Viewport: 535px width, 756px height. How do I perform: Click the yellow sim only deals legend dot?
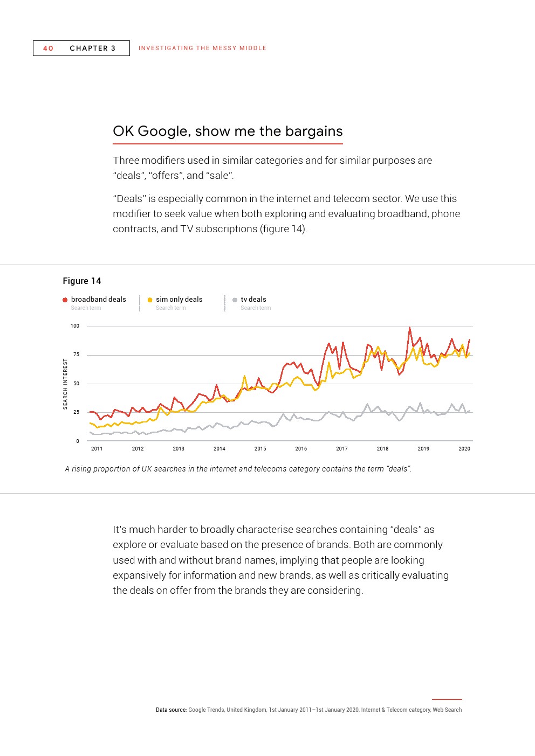click(x=150, y=300)
